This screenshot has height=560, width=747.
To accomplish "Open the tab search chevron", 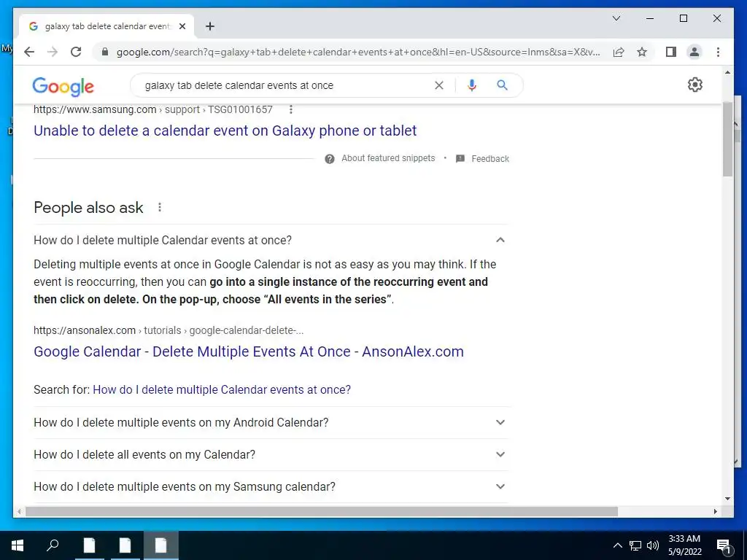I will [616, 18].
